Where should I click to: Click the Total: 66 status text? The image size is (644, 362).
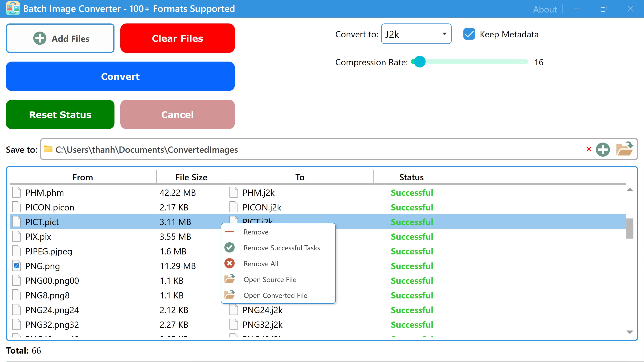point(23,350)
